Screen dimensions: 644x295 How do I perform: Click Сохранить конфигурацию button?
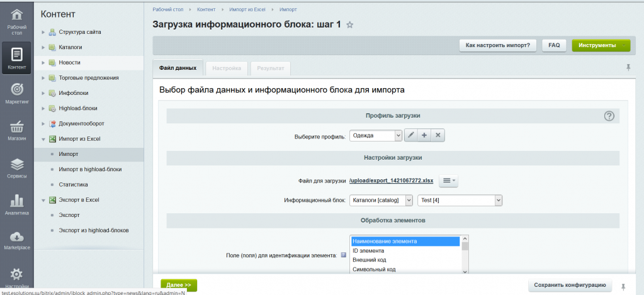pyautogui.click(x=569, y=285)
